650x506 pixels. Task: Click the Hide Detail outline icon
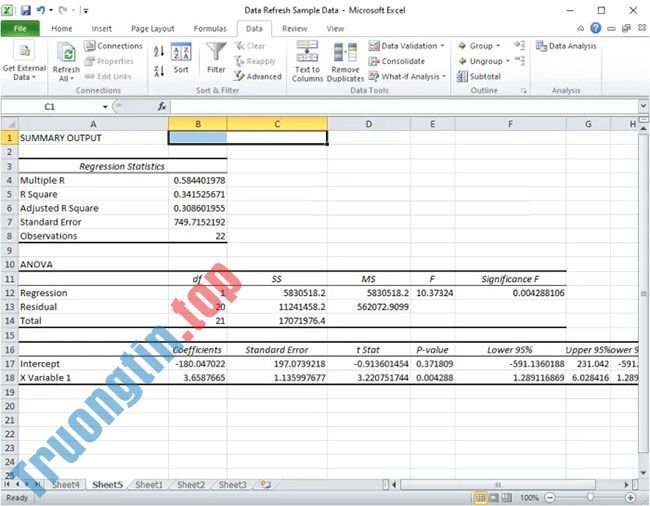coord(520,61)
